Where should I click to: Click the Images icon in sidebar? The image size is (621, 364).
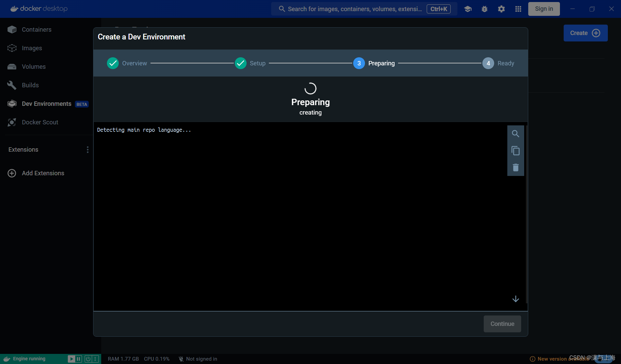[12, 48]
